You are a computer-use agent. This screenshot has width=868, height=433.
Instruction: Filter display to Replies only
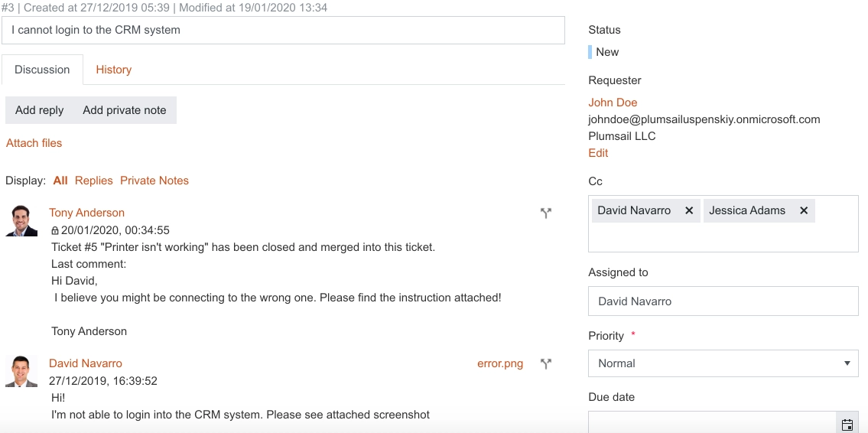[x=93, y=181]
